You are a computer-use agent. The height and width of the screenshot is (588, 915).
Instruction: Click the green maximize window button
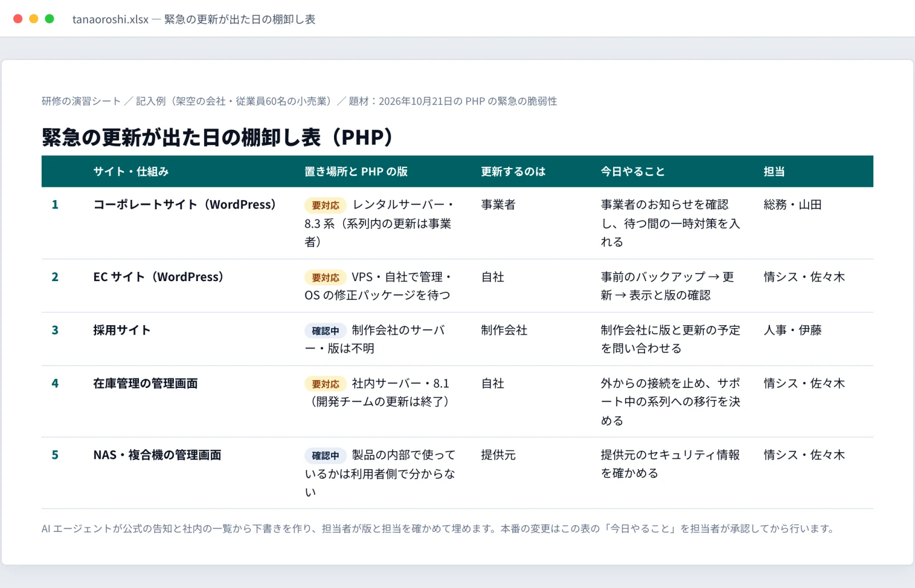pos(50,19)
